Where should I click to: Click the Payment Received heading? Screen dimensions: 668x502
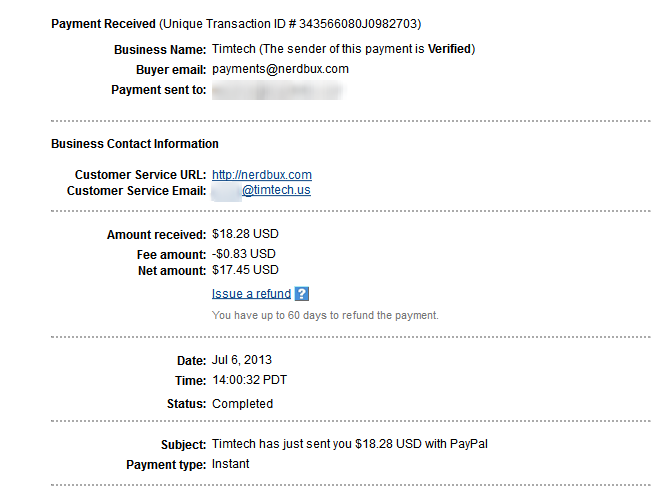[103, 23]
